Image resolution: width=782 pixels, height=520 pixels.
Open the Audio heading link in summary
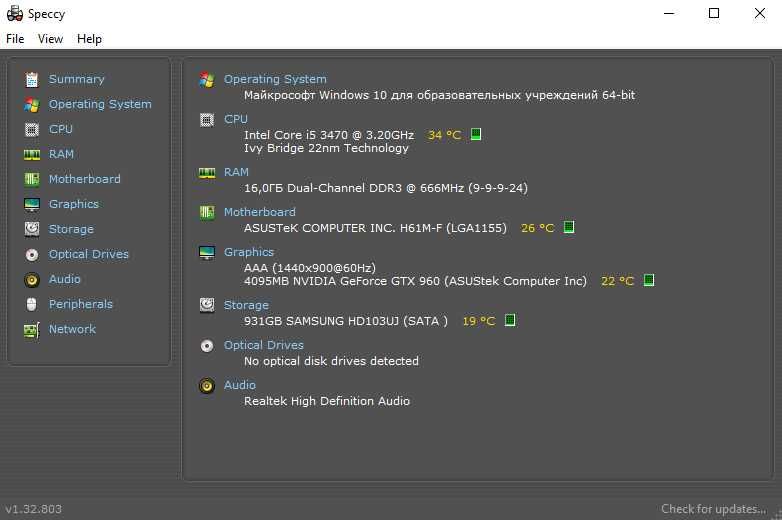point(240,385)
